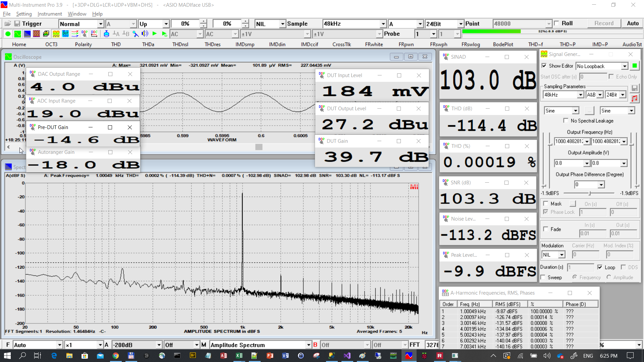Open the Oscilloscope instrument icon
Viewport: 644px width, 362px height.
click(17, 34)
